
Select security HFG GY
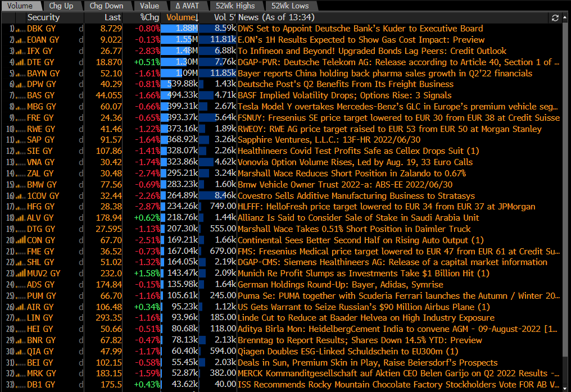coord(41,207)
